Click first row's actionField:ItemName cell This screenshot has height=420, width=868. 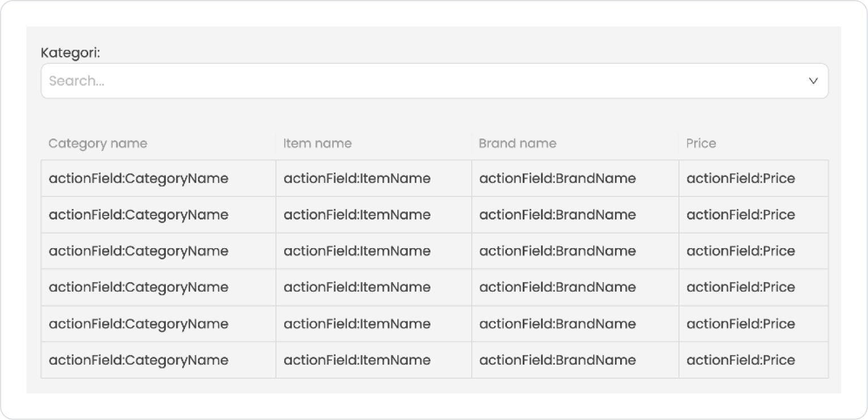[x=357, y=179]
